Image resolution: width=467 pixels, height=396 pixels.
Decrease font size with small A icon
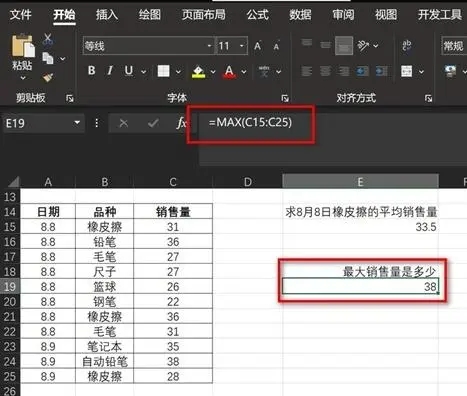[276, 46]
